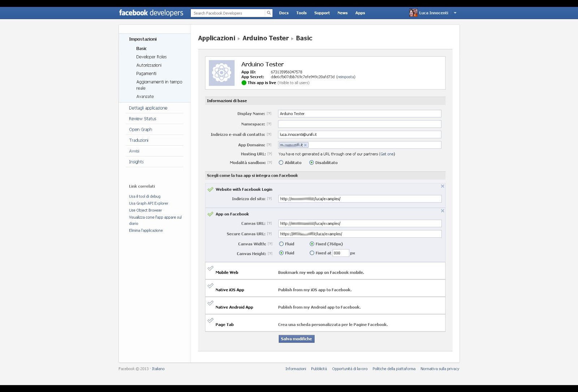Click the green checkmark next to Mobile Web

211,269
